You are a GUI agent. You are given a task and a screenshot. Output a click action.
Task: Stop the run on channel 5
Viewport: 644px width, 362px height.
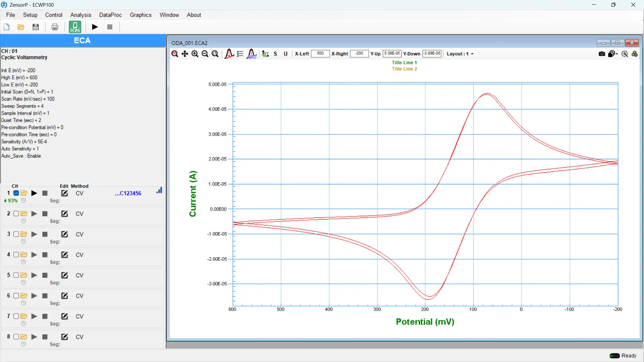(45, 275)
